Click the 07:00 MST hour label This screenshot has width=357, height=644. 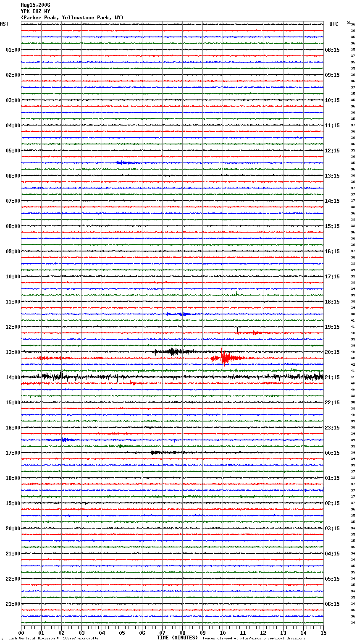(x=13, y=201)
